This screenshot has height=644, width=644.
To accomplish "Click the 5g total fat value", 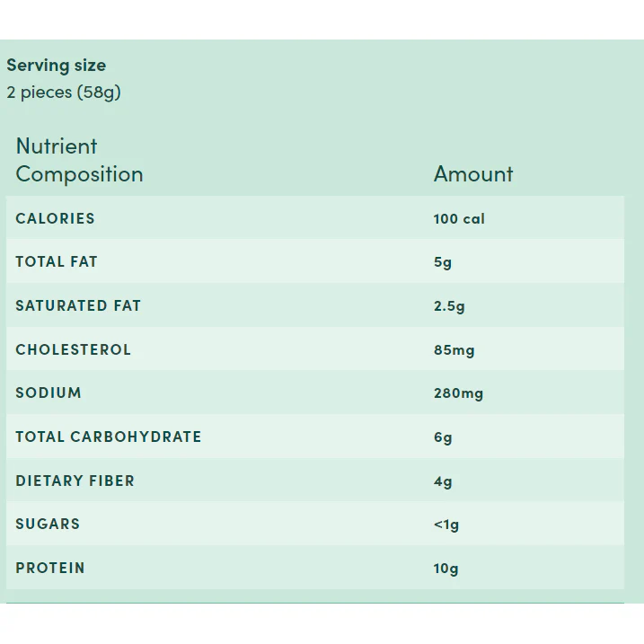I will 443,263.
